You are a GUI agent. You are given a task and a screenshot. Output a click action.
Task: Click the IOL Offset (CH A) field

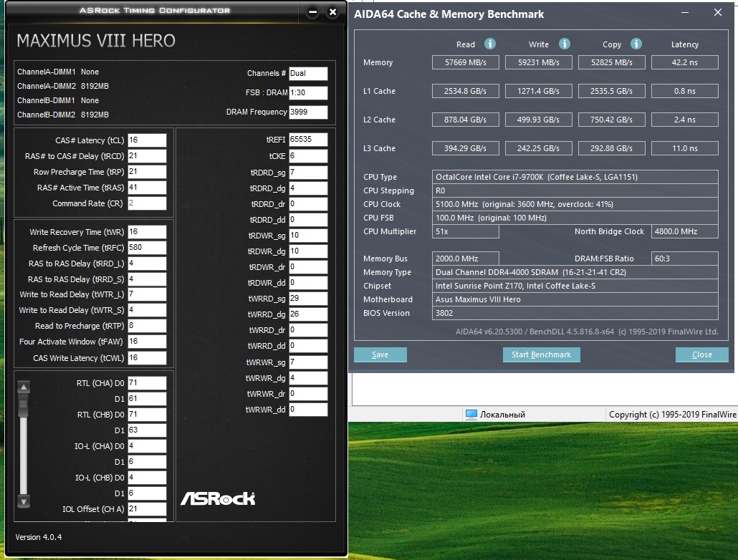click(x=147, y=509)
